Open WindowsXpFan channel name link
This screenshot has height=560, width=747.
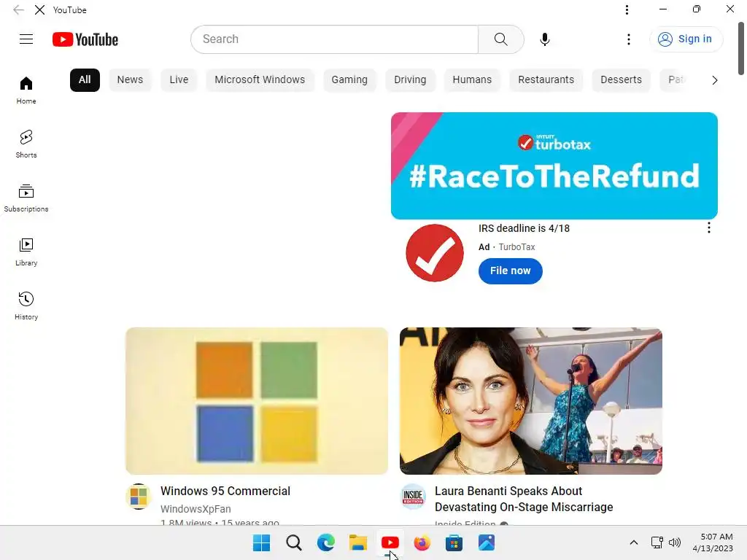coord(196,509)
